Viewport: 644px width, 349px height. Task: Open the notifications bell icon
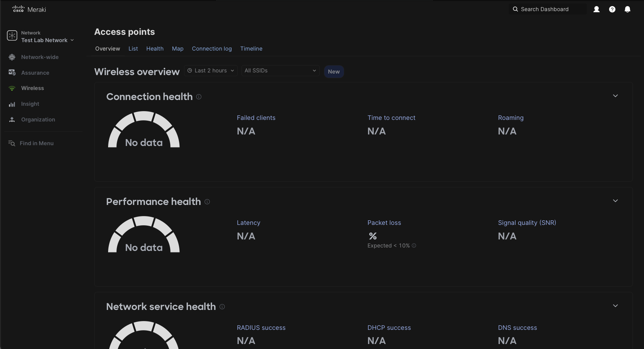pos(628,9)
